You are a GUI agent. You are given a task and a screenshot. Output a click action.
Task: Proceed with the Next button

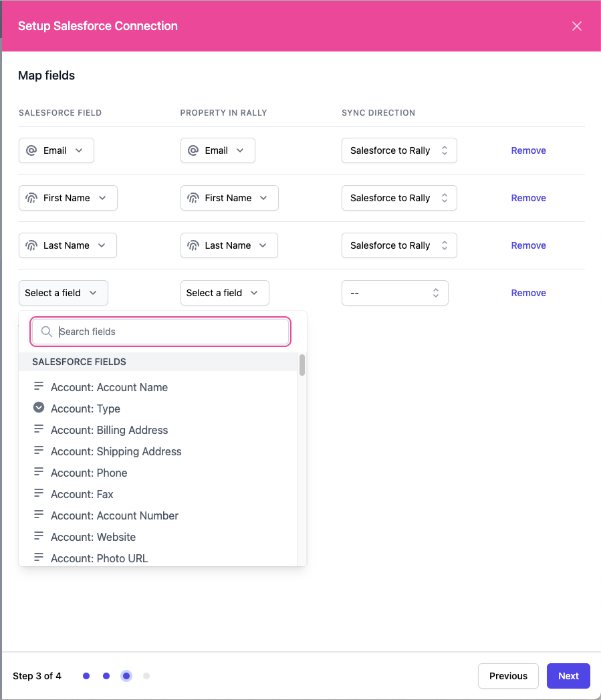(568, 676)
